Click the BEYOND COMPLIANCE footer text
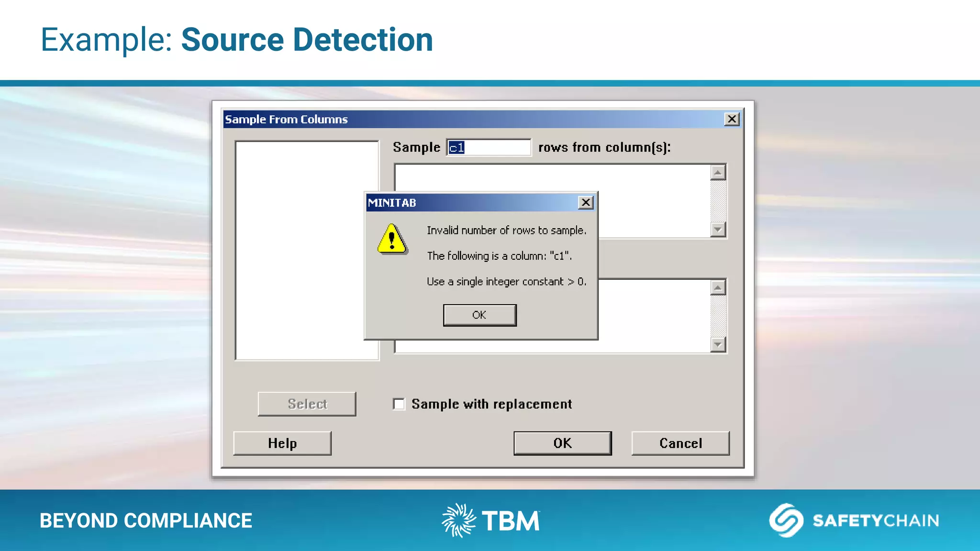The width and height of the screenshot is (980, 551). click(x=146, y=520)
